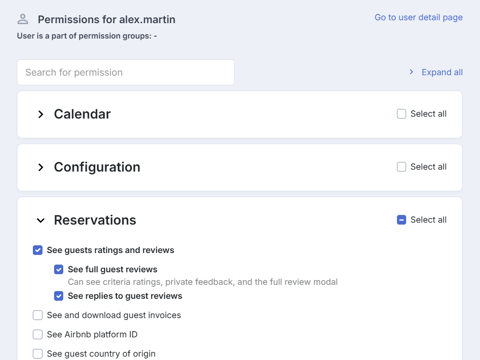Expand the Configuration section chevron

point(41,167)
